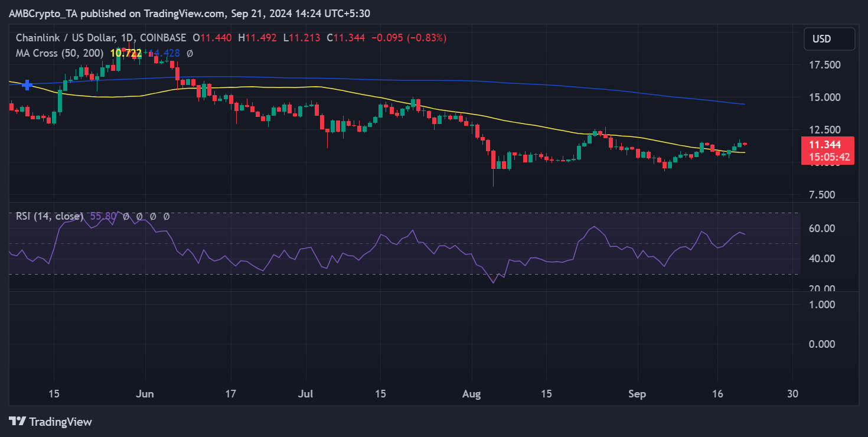The image size is (868, 437).
Task: Click the low value L11.213
Action: click(x=302, y=38)
